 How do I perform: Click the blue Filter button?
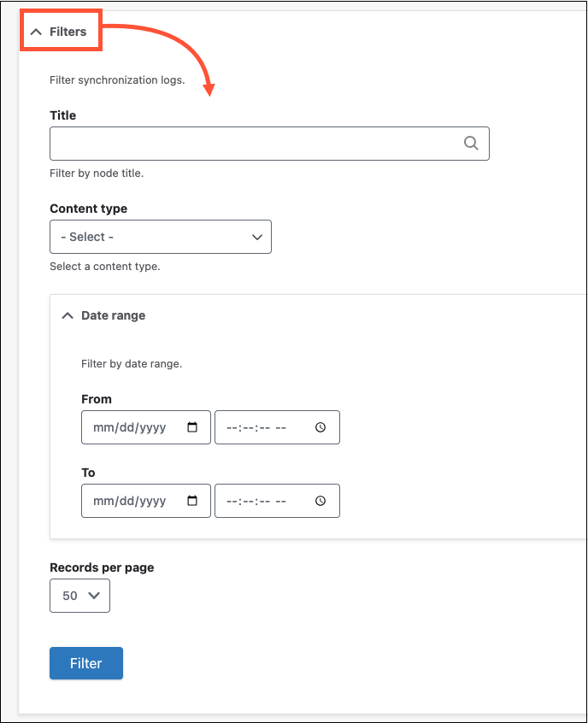click(86, 663)
